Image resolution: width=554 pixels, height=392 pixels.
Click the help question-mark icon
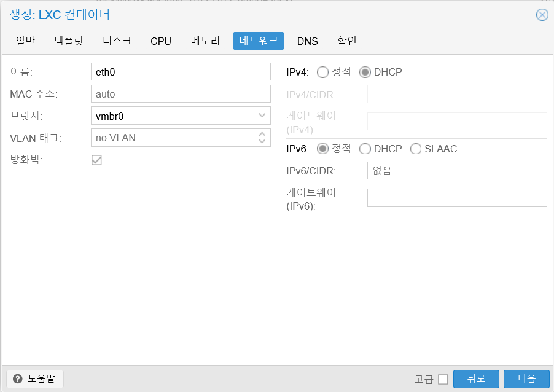[17, 379]
